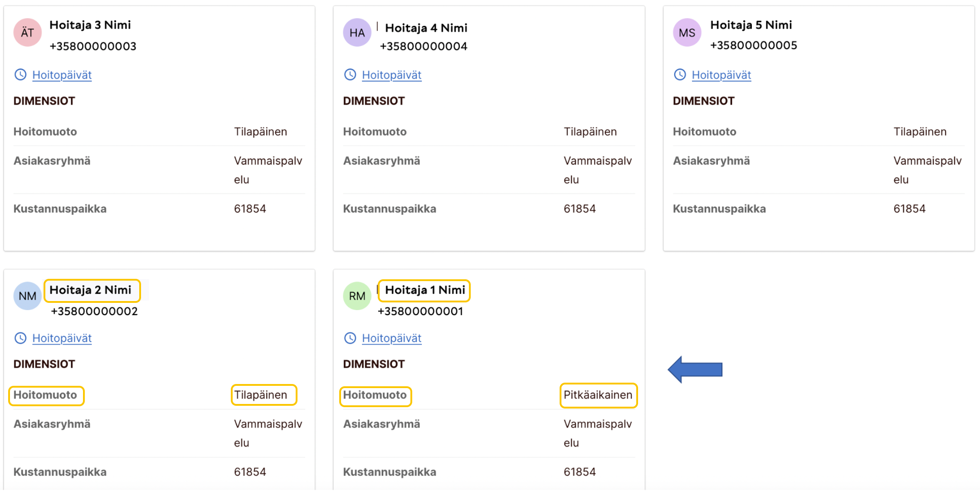This screenshot has height=496, width=980.
Task: Click the clock icon on Hoitaja 3 card
Action: pyautogui.click(x=20, y=75)
